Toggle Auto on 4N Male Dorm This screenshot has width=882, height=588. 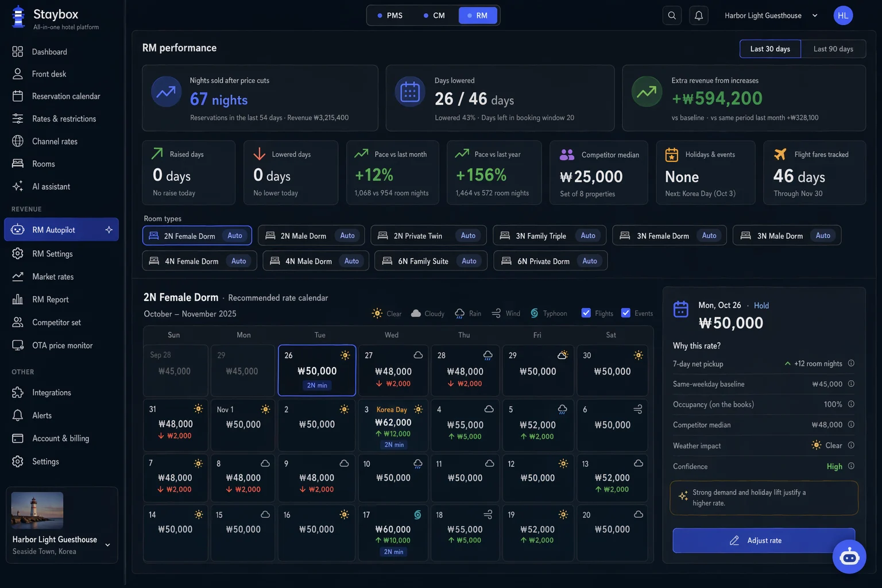coord(351,261)
